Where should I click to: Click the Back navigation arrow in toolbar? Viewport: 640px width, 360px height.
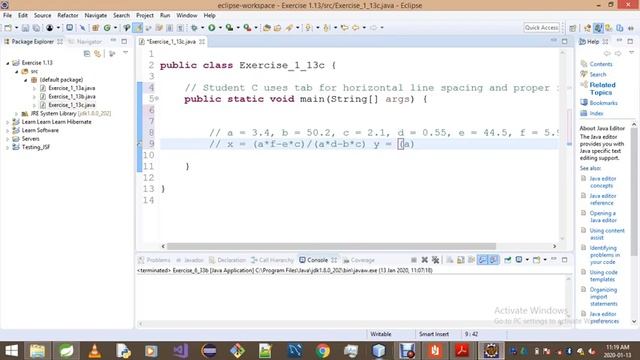(356, 28)
